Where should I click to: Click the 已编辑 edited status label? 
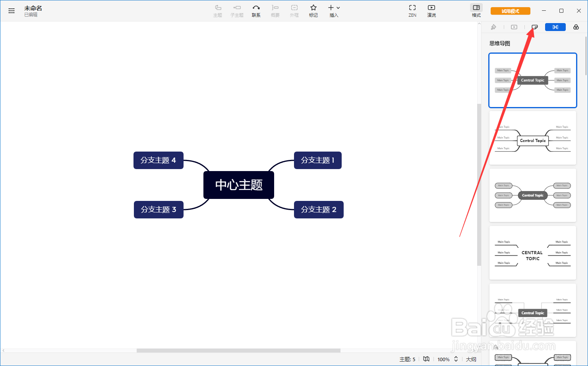click(31, 15)
